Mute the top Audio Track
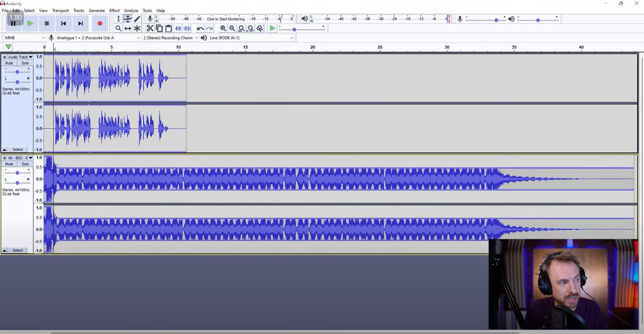This screenshot has height=334, width=644. pyautogui.click(x=9, y=63)
